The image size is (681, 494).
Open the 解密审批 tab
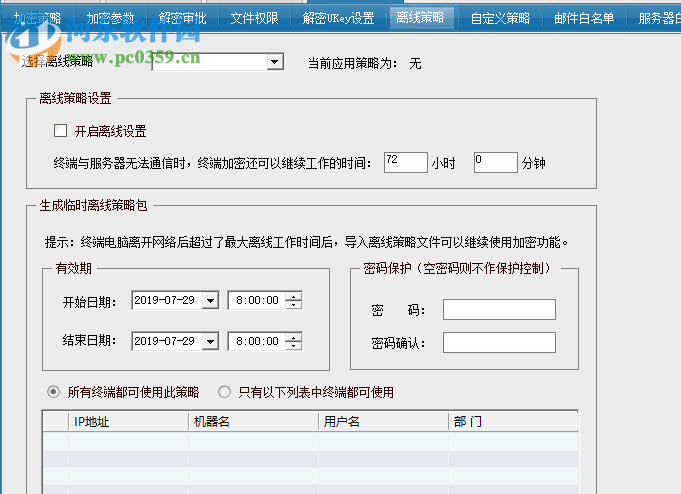click(x=182, y=18)
